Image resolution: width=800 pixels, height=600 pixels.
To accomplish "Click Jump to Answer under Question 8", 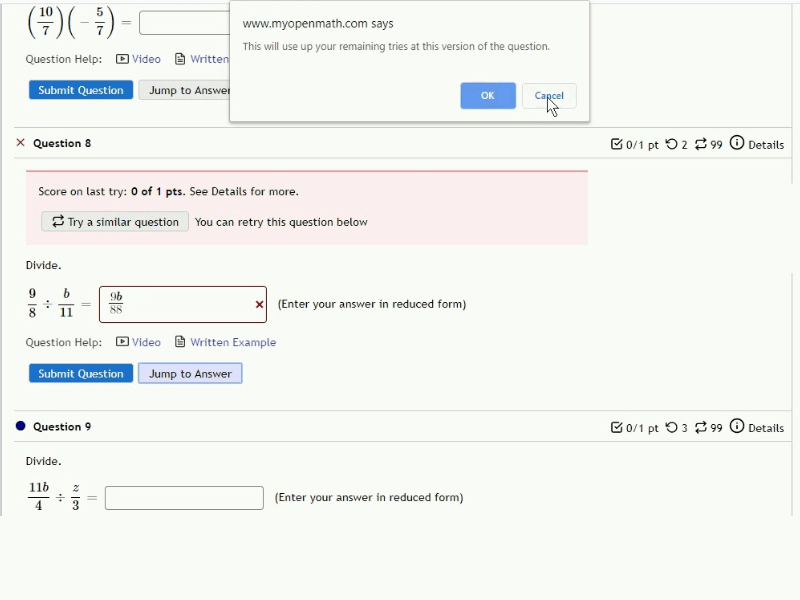I will [190, 373].
